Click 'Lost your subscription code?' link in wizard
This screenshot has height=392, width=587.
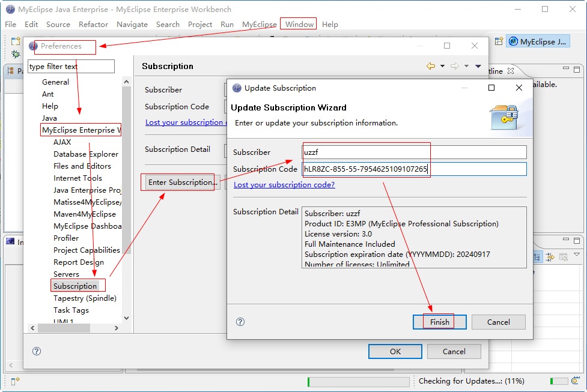pyautogui.click(x=284, y=184)
